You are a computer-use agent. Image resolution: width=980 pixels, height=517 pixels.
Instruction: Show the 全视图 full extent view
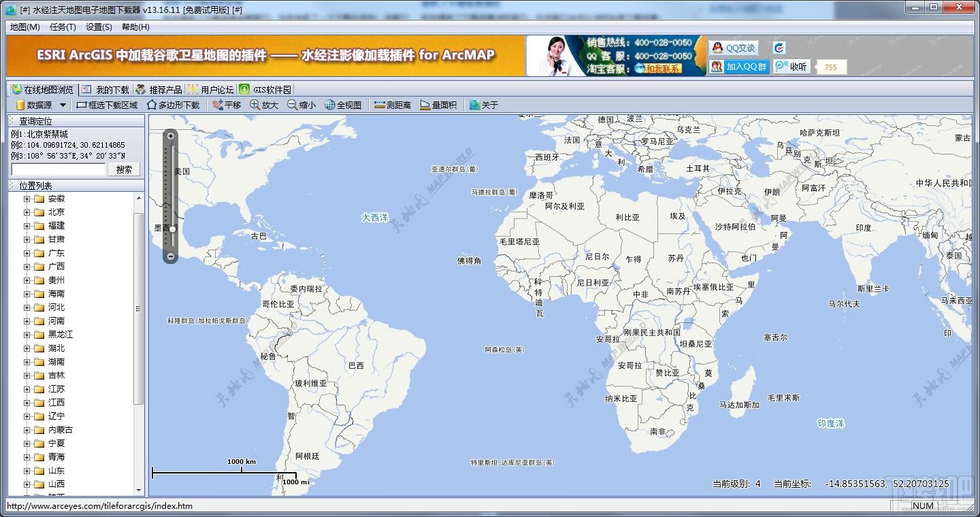tap(343, 105)
